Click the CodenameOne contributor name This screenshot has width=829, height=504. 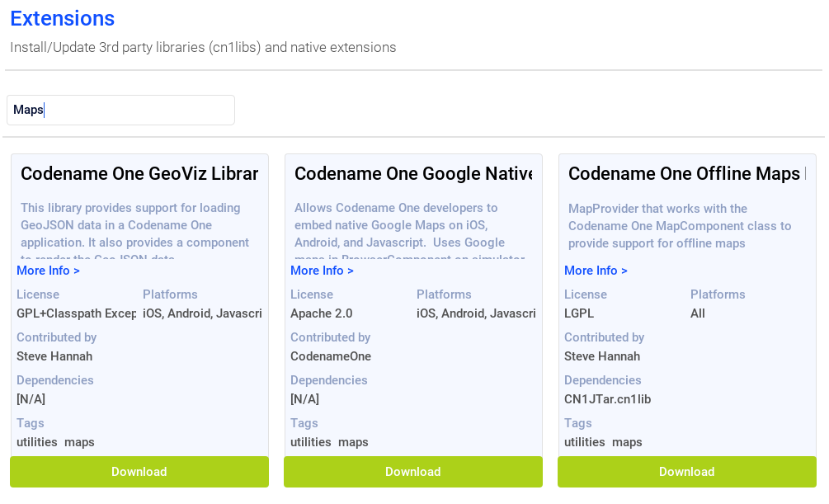pyautogui.click(x=331, y=356)
